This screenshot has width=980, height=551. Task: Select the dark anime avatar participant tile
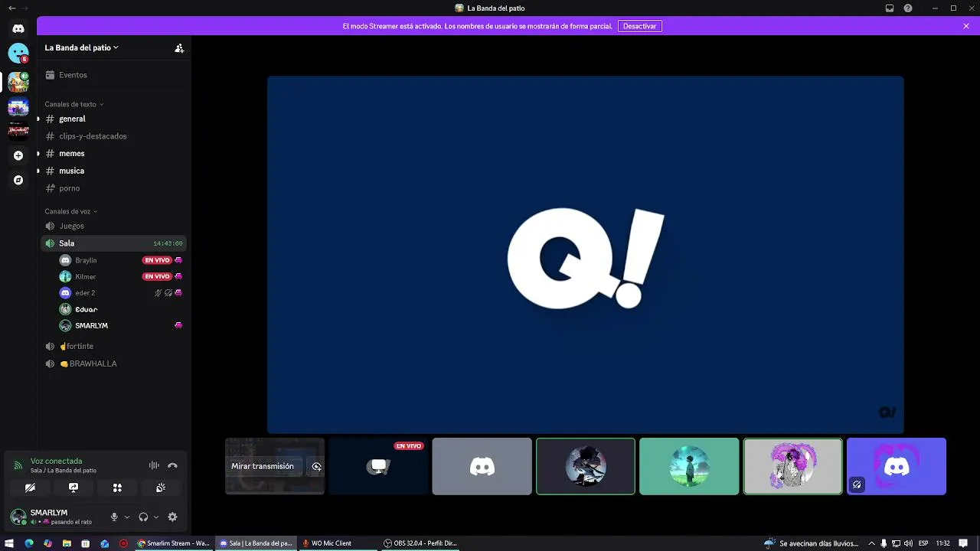click(x=586, y=466)
